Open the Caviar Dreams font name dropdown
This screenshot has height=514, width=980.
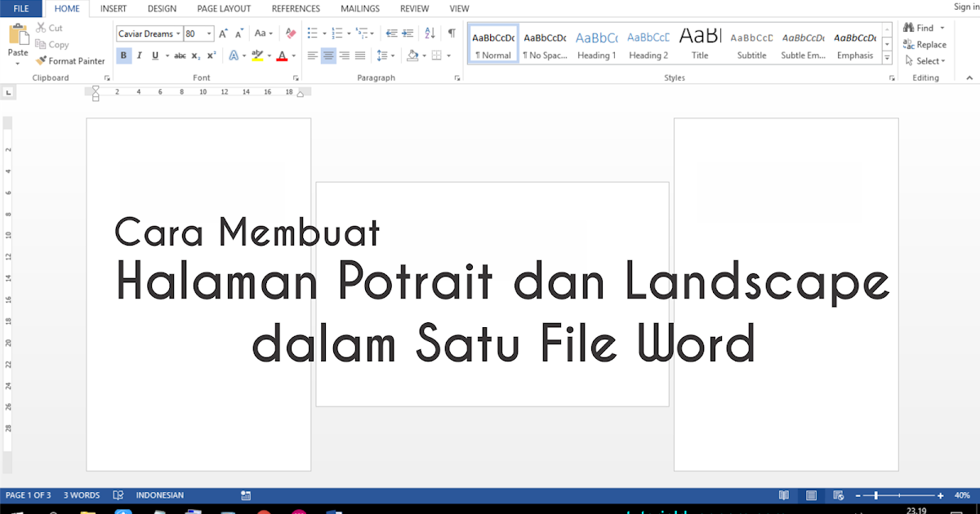click(178, 33)
